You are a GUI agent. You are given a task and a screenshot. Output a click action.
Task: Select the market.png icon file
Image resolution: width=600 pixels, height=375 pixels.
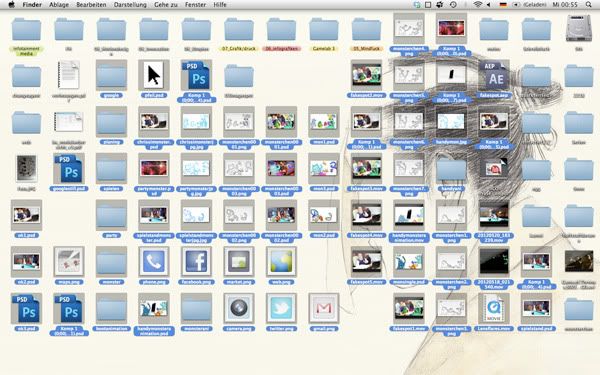pyautogui.click(x=238, y=262)
